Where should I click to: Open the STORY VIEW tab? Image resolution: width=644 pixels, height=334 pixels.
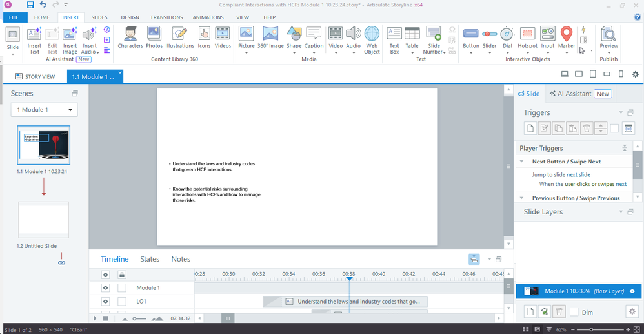(x=35, y=76)
